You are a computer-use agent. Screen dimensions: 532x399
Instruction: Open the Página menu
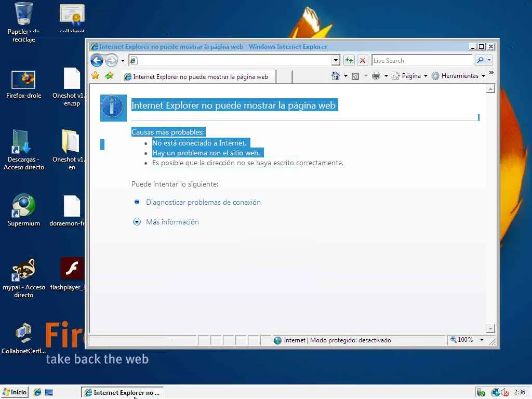pos(409,76)
